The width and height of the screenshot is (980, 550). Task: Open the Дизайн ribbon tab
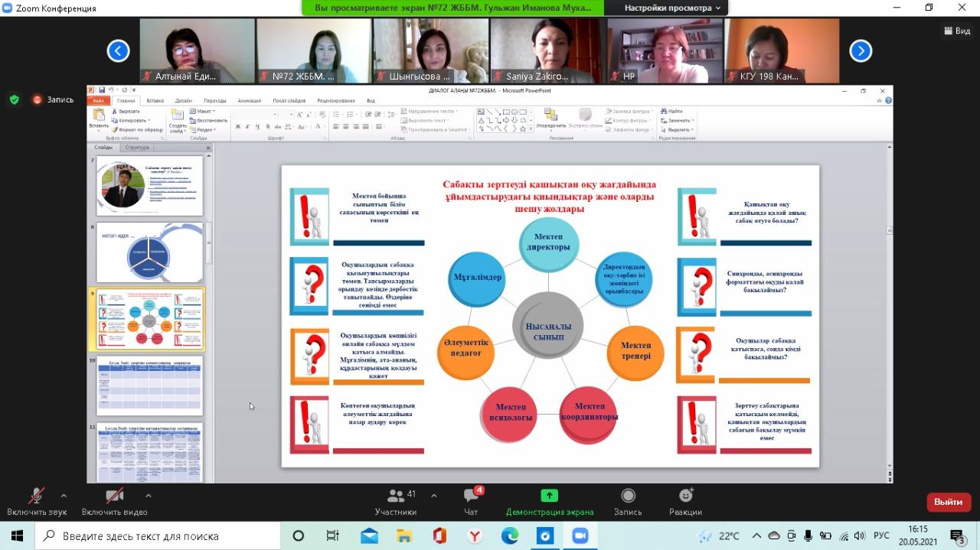(x=183, y=100)
